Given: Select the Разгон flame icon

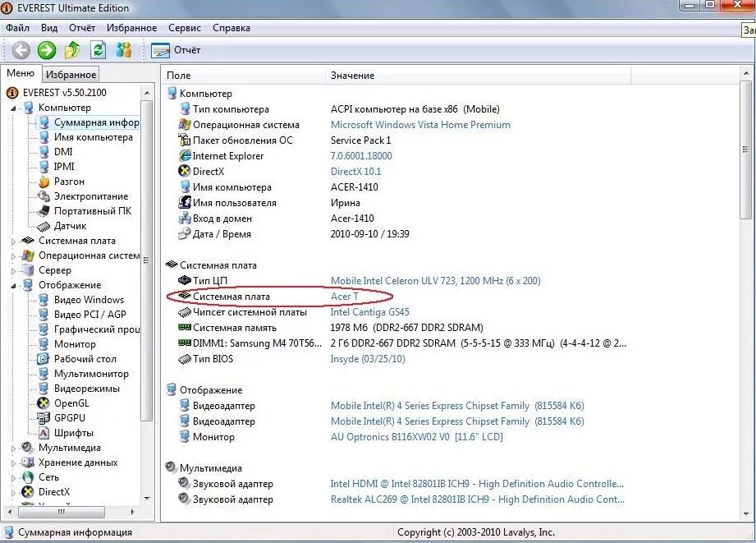Looking at the screenshot, I should tap(44, 182).
